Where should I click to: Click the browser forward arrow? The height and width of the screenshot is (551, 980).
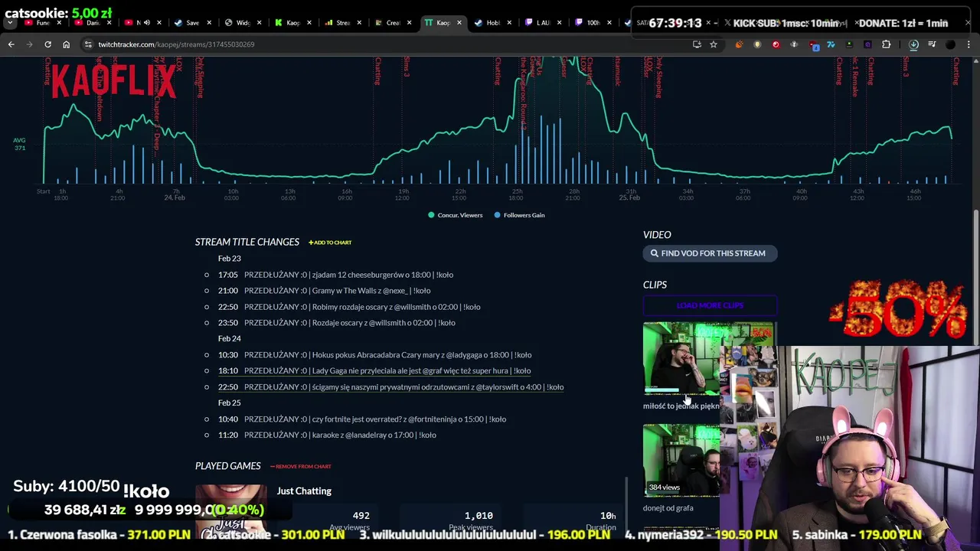tap(29, 44)
